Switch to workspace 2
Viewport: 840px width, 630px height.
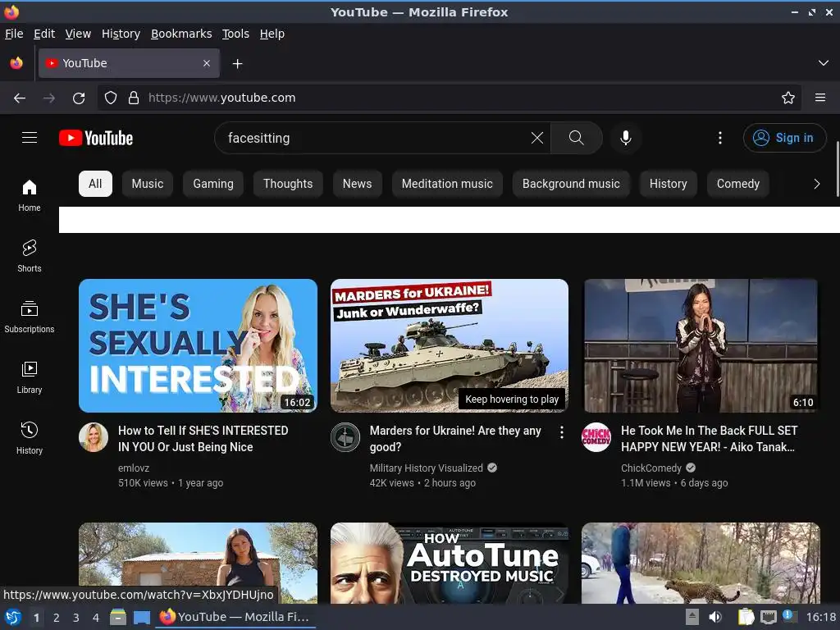pyautogui.click(x=57, y=618)
